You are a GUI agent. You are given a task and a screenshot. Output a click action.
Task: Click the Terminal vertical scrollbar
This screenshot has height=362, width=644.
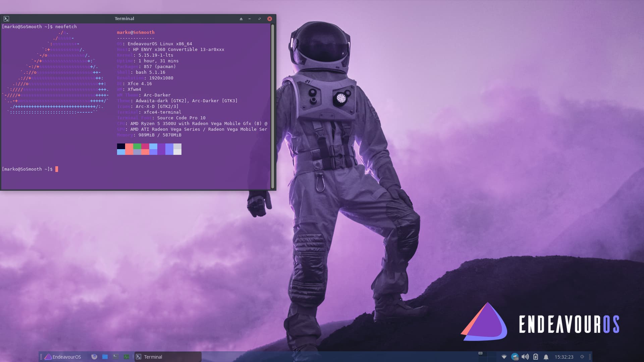[273, 106]
